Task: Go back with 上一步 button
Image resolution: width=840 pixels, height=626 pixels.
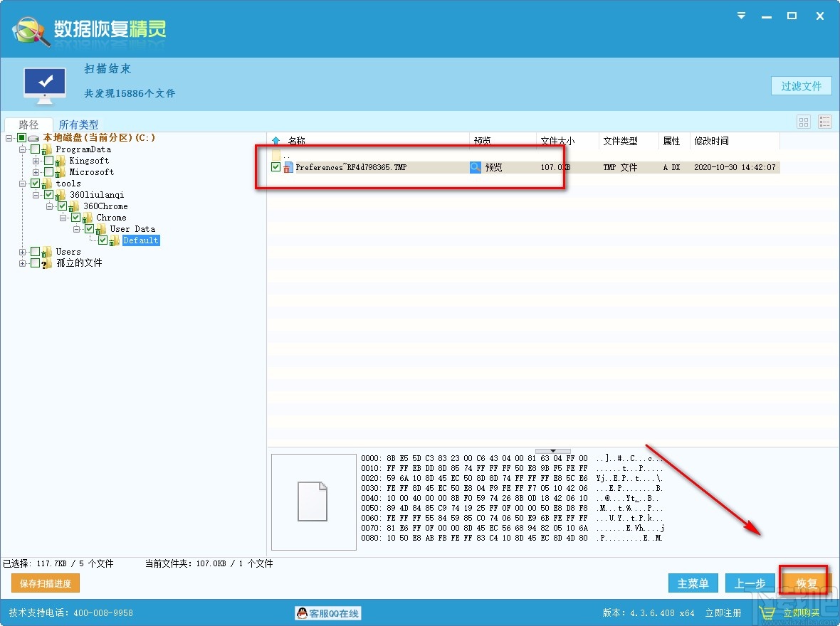Action: point(750,583)
